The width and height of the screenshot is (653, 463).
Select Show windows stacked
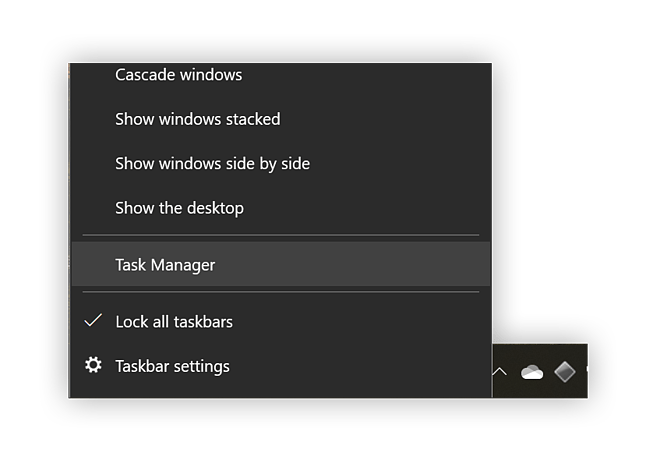[197, 119]
